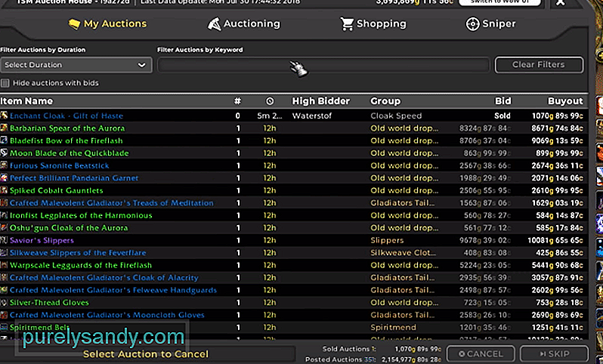Screen dimensions: 603x364
Task: Select Gladiator's Felweave Handguards auction
Action: pyautogui.click(x=294, y=290)
